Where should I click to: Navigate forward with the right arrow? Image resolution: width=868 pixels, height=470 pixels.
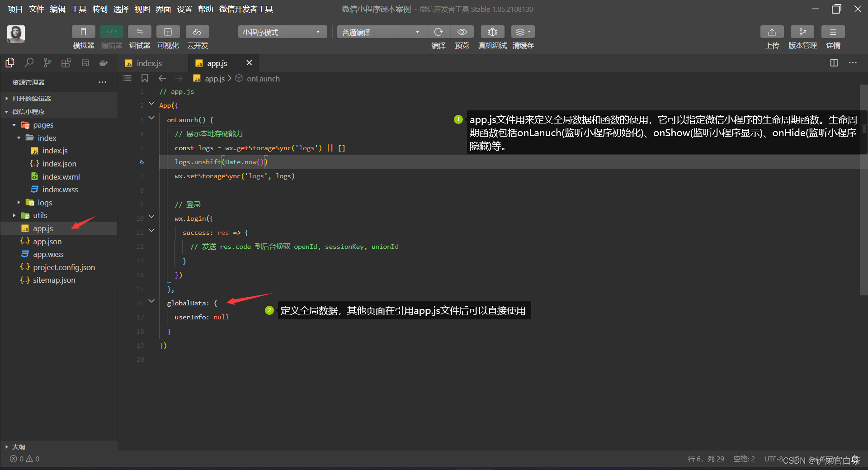click(x=179, y=78)
